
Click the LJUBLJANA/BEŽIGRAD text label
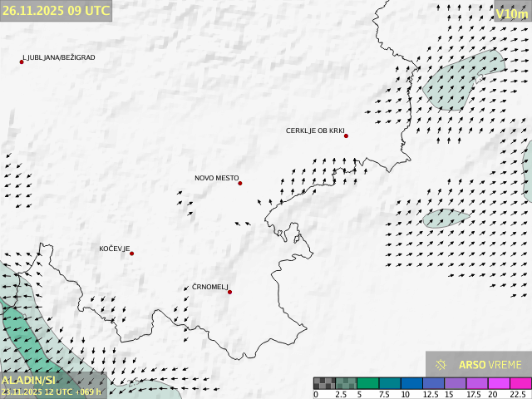(x=60, y=57)
